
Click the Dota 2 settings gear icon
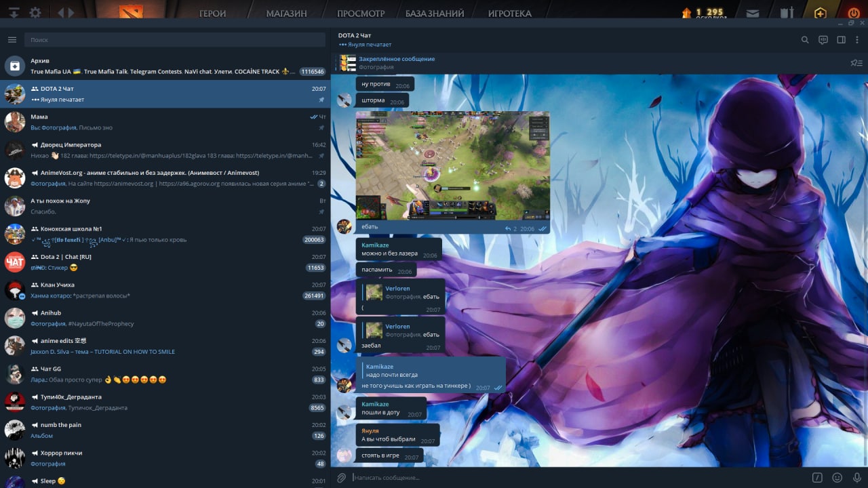pyautogui.click(x=35, y=13)
